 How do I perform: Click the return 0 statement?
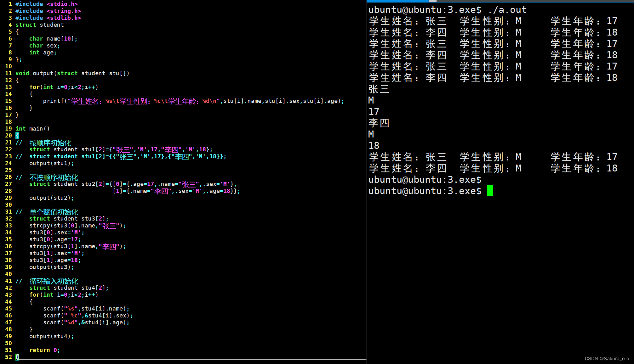(44, 350)
